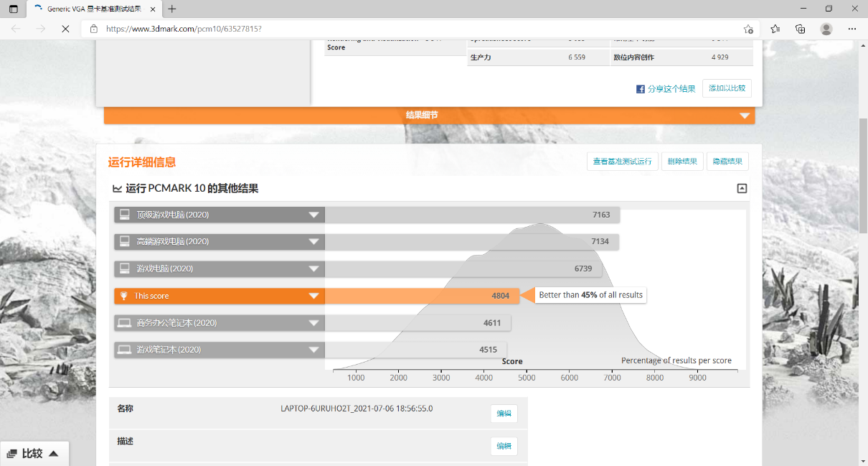View site information lock icon
The height and width of the screenshot is (466, 868).
(x=93, y=29)
